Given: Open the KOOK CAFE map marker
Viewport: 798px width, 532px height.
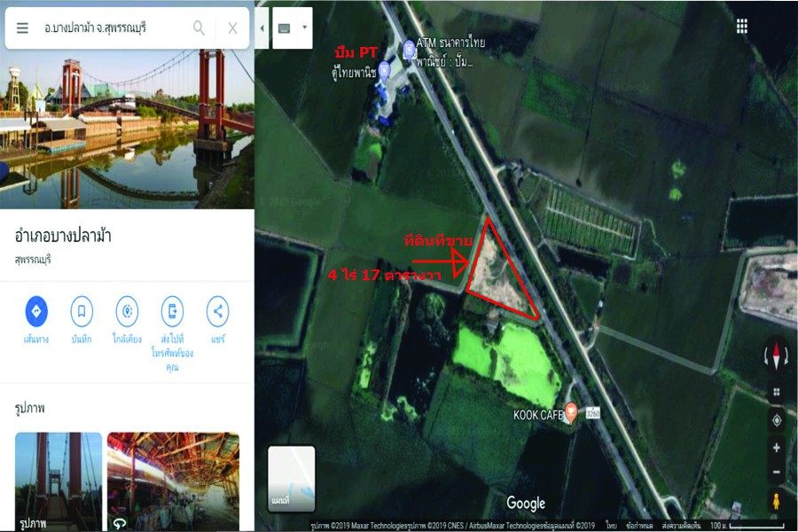Looking at the screenshot, I should 571,412.
